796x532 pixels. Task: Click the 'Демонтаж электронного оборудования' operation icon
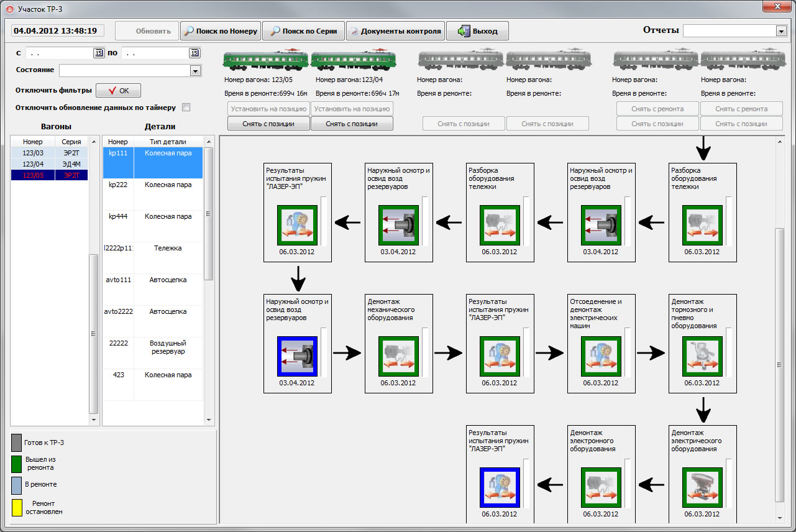(601, 488)
